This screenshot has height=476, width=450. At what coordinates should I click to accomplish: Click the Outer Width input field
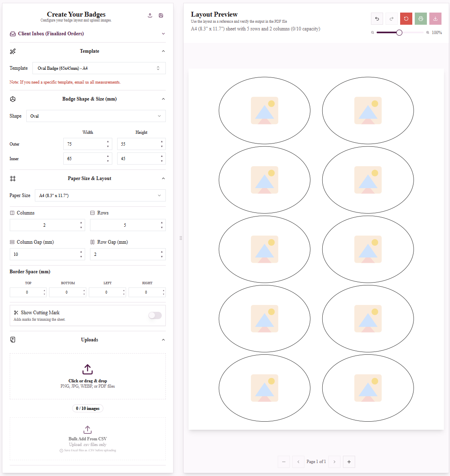(88, 144)
